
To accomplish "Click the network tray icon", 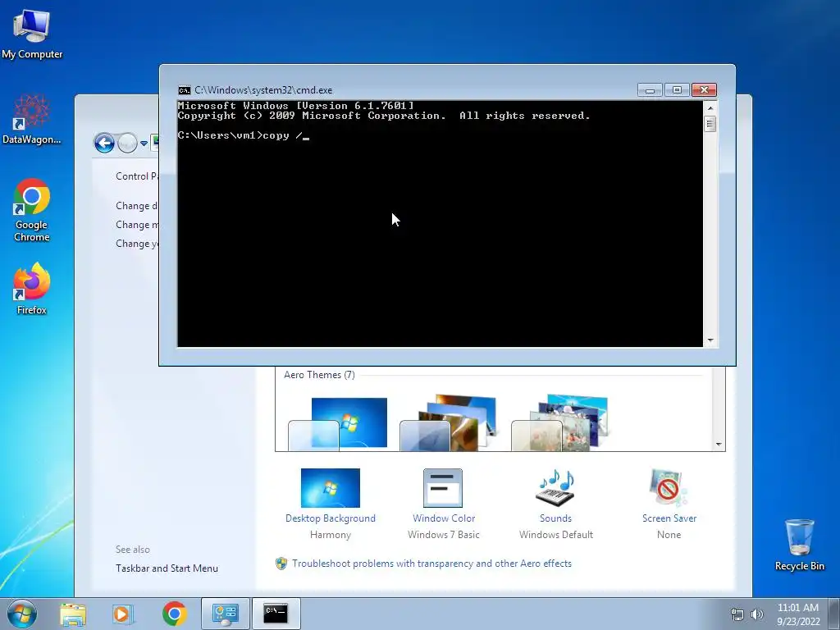I will (x=737, y=614).
